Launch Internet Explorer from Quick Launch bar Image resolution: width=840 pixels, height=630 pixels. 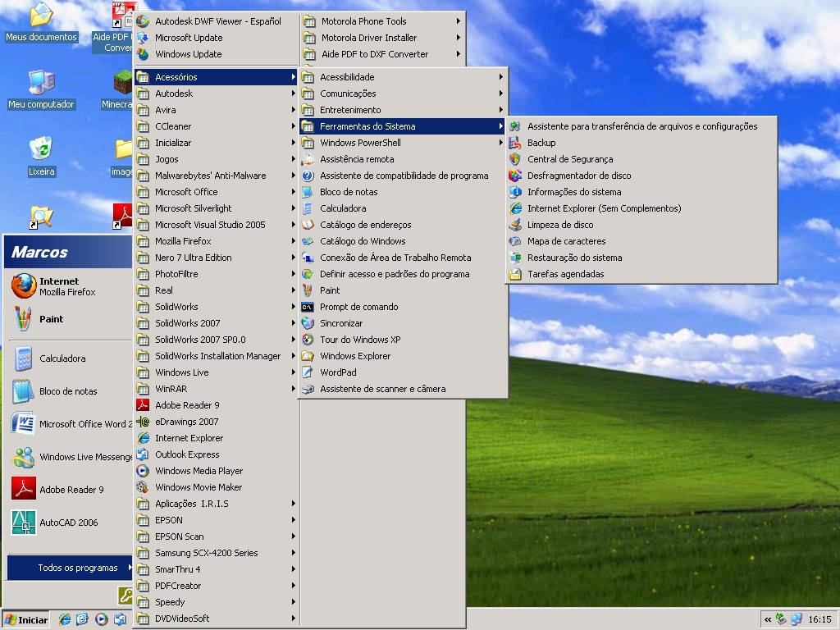[x=64, y=620]
